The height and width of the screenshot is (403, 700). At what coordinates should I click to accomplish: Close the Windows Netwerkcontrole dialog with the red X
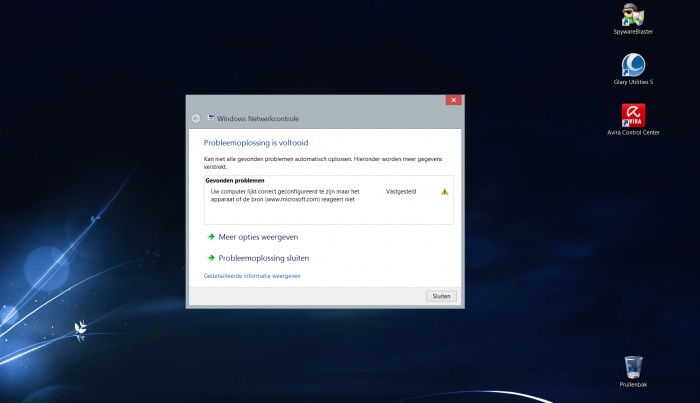453,100
